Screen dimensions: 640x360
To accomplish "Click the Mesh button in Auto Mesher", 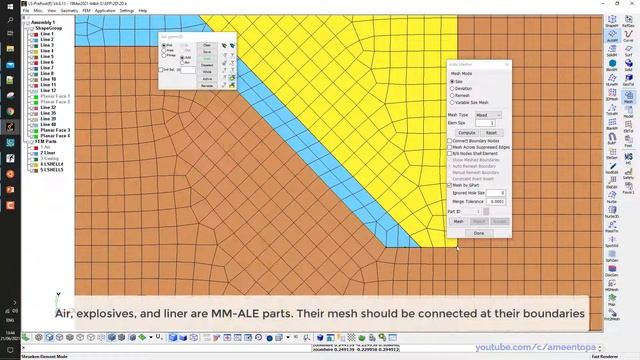I will pos(458,222).
